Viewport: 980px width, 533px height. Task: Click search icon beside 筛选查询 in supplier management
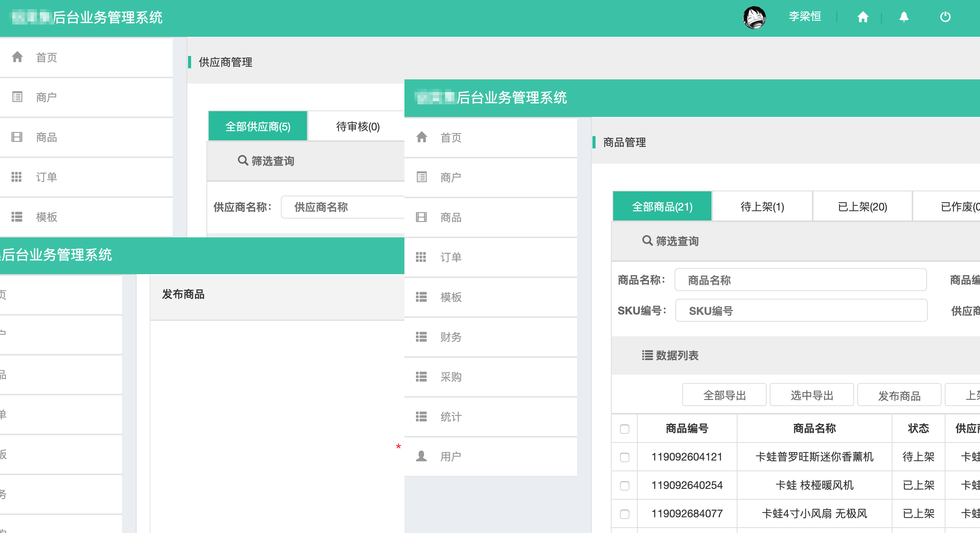[x=243, y=160]
